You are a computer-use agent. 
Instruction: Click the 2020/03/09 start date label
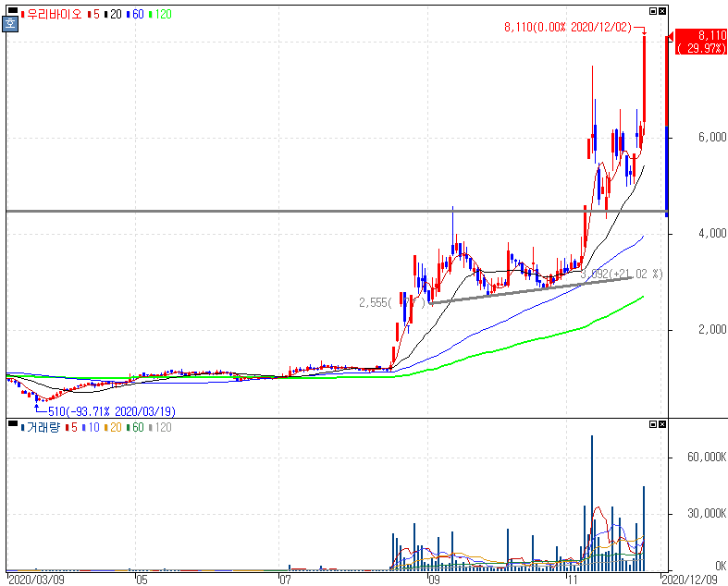tap(36, 580)
